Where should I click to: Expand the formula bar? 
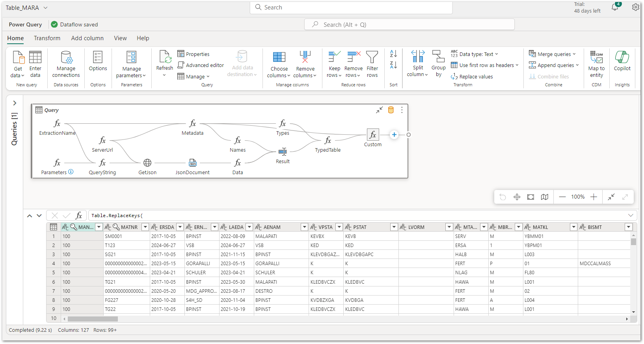click(631, 216)
